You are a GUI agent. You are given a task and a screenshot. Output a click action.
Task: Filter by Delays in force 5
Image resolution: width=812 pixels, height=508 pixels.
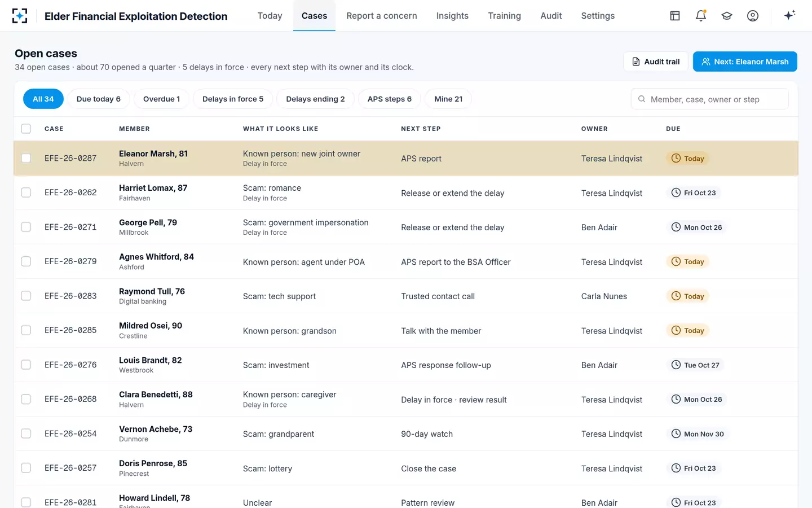233,99
